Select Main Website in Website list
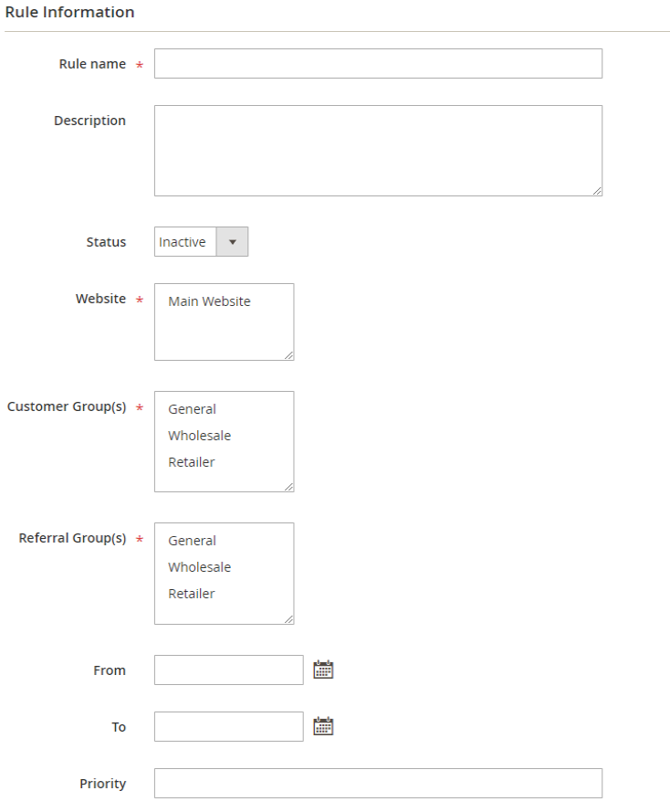The image size is (670, 812). 209,301
